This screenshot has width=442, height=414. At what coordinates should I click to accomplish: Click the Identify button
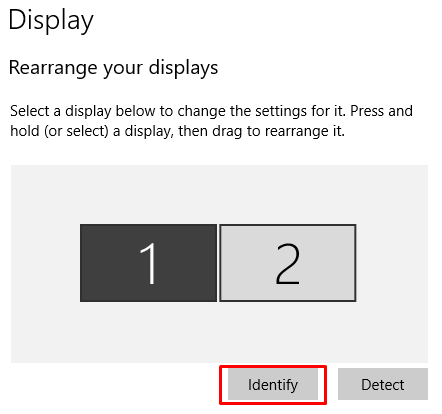(273, 385)
